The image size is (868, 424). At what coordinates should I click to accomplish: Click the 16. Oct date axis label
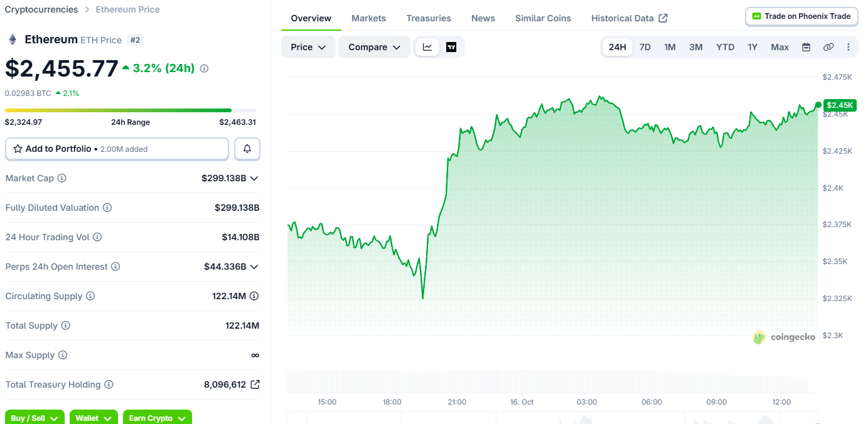[522, 402]
